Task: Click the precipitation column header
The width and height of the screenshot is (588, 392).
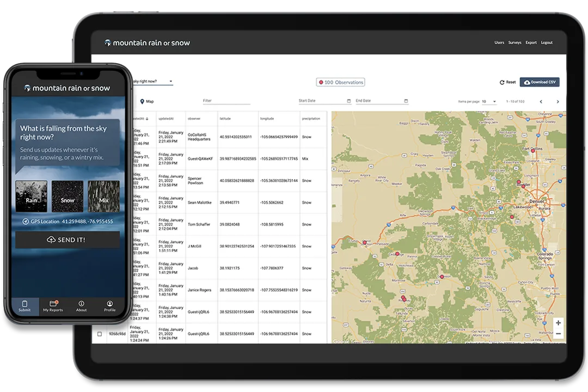Action: pyautogui.click(x=311, y=119)
